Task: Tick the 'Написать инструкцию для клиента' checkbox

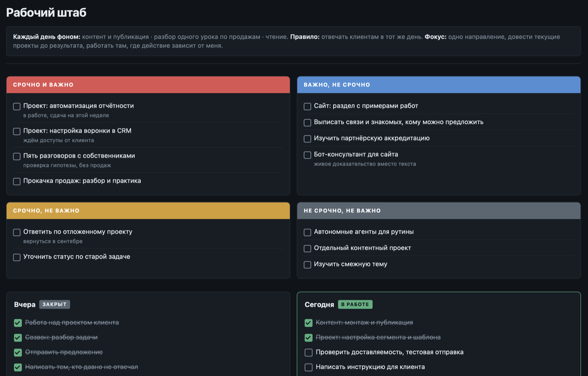Action: [309, 367]
